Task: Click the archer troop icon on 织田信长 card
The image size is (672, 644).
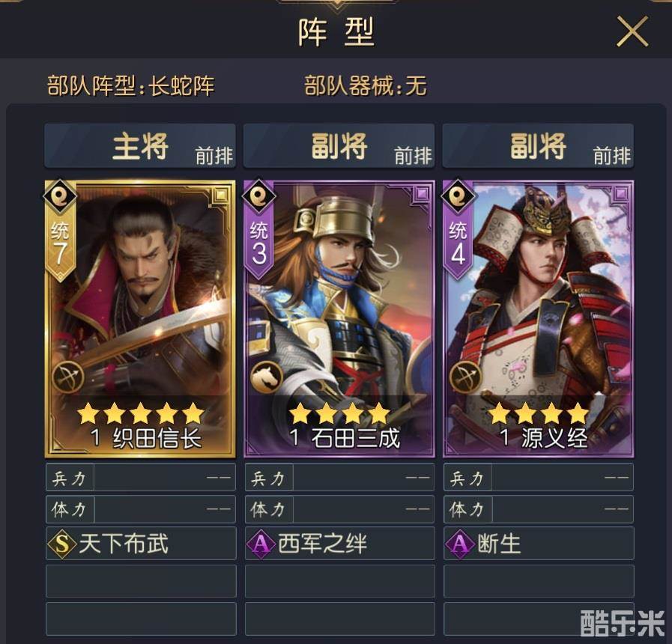Action: [x=67, y=377]
